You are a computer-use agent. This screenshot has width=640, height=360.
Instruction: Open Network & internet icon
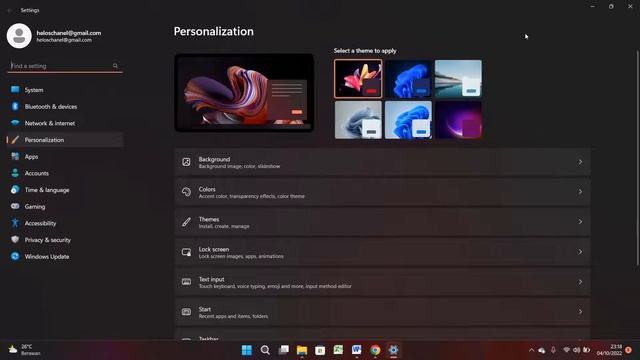click(x=15, y=123)
